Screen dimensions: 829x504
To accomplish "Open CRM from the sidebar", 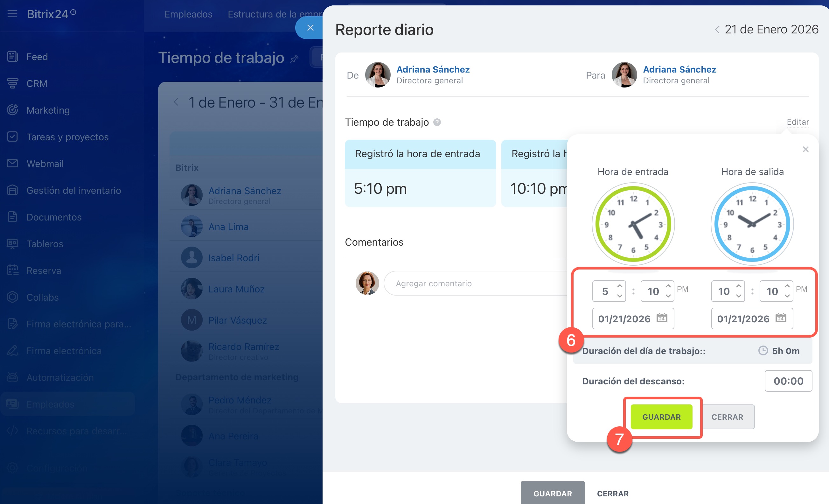I will pos(36,83).
